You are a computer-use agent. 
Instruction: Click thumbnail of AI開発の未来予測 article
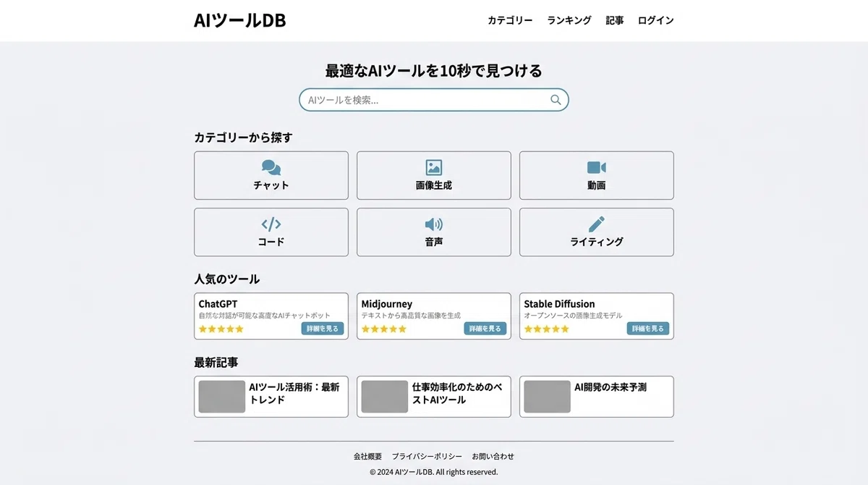(548, 397)
